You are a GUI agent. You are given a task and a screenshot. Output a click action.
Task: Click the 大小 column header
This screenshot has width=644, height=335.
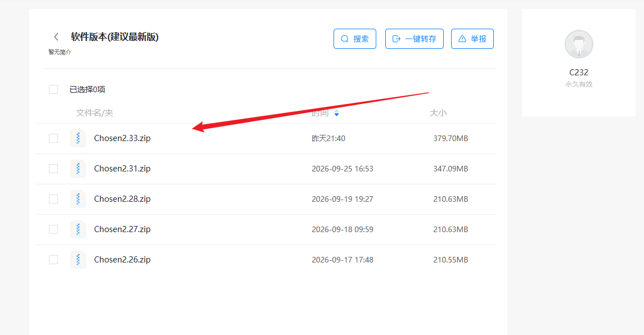438,113
